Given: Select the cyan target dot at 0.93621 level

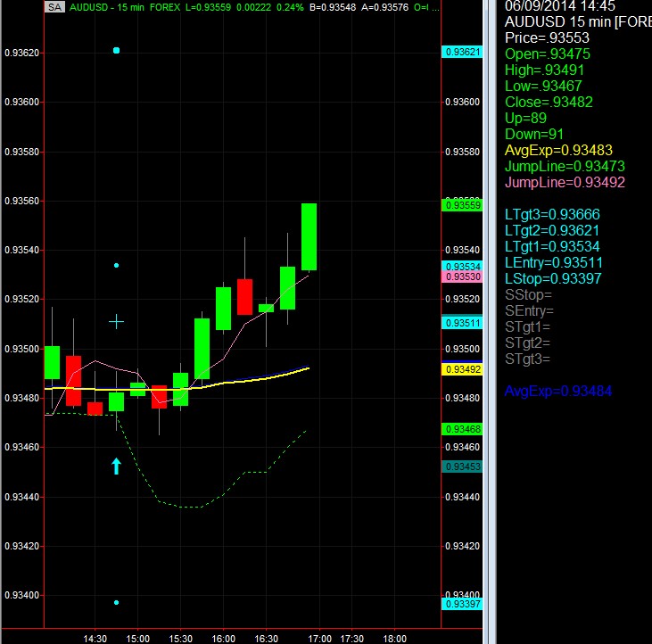Looking at the screenshot, I should pyautogui.click(x=117, y=50).
